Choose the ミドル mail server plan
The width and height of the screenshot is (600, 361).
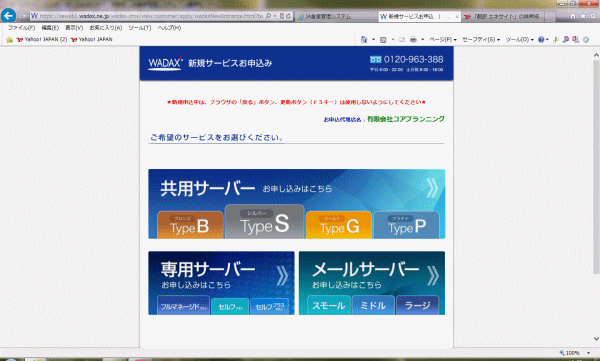(373, 305)
